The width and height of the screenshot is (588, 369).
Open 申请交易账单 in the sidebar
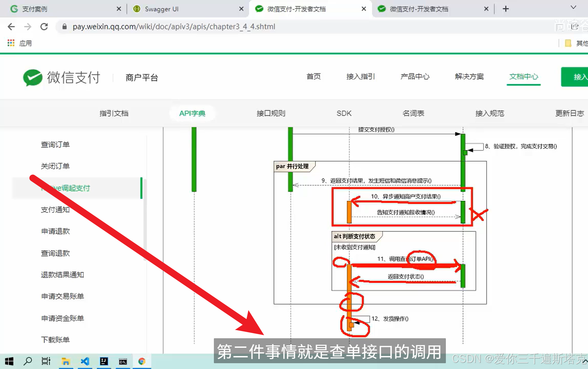[63, 297]
